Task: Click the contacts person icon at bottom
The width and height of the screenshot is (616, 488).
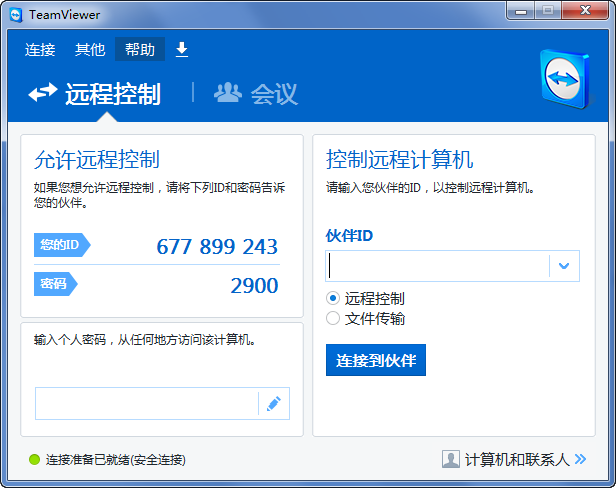Action: coord(451,459)
